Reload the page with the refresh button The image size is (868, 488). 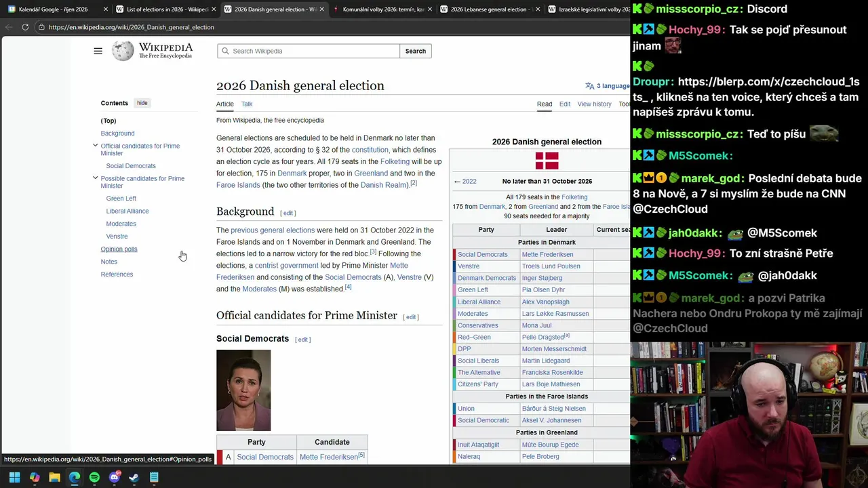(25, 27)
